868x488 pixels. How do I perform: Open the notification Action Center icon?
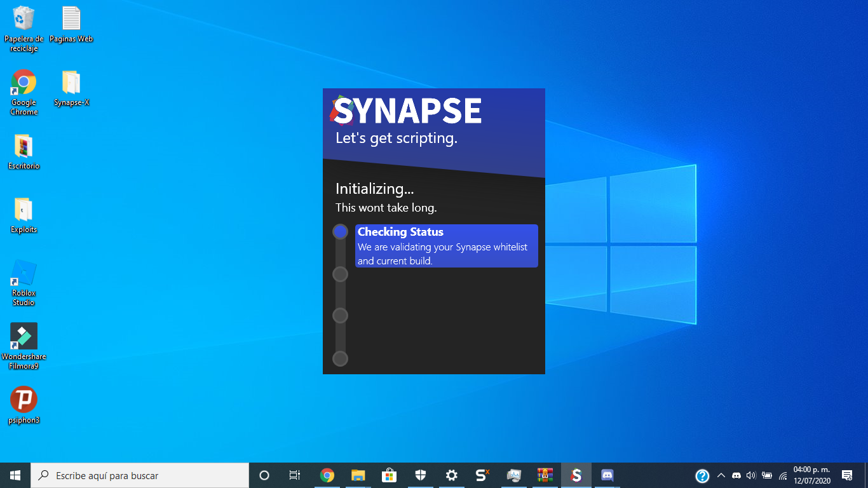[847, 475]
